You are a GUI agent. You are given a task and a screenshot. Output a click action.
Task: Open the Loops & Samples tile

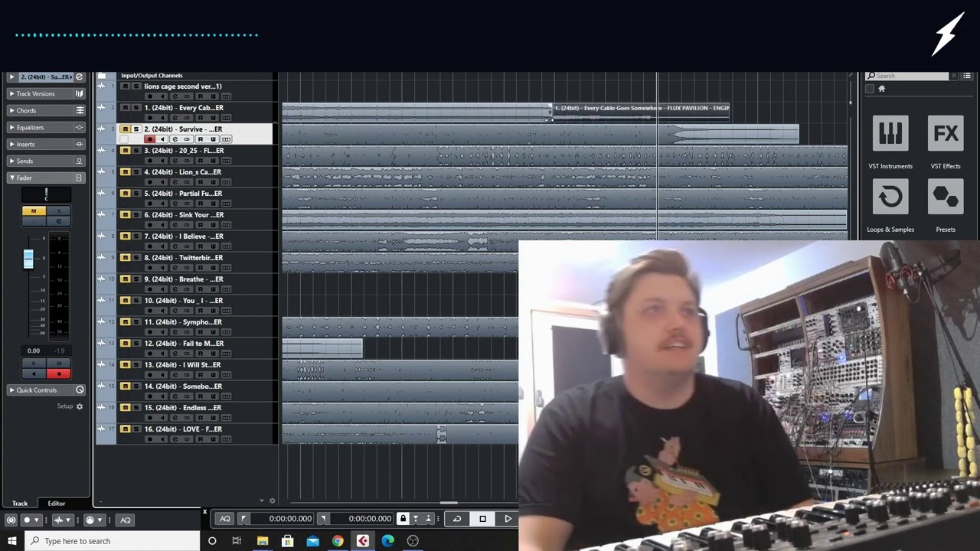(x=890, y=197)
